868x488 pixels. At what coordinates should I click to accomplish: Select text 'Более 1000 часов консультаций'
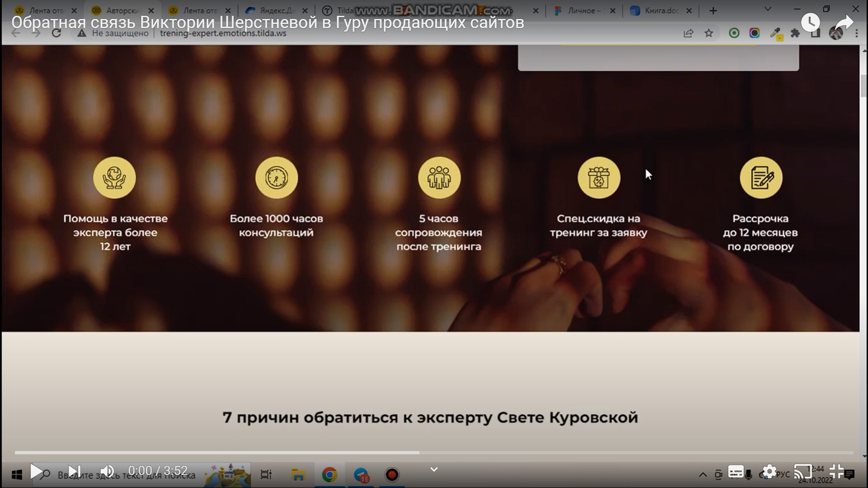coord(276,226)
